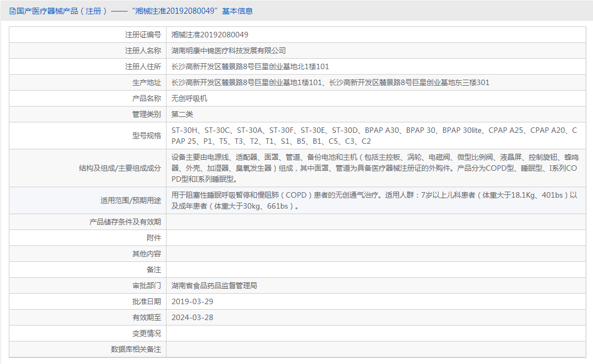Click the 批准日期 label
Viewport: 593px width, 364px height.
tap(146, 301)
